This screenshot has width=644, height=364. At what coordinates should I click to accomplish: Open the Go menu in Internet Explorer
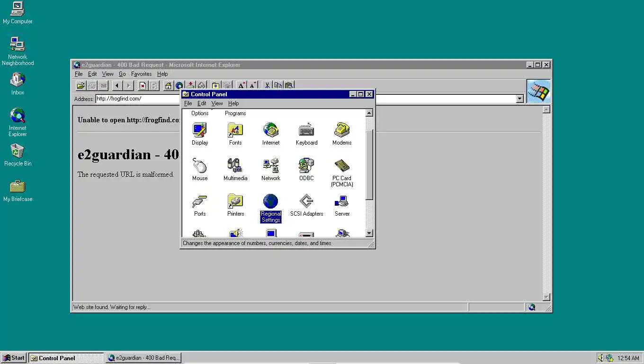122,74
